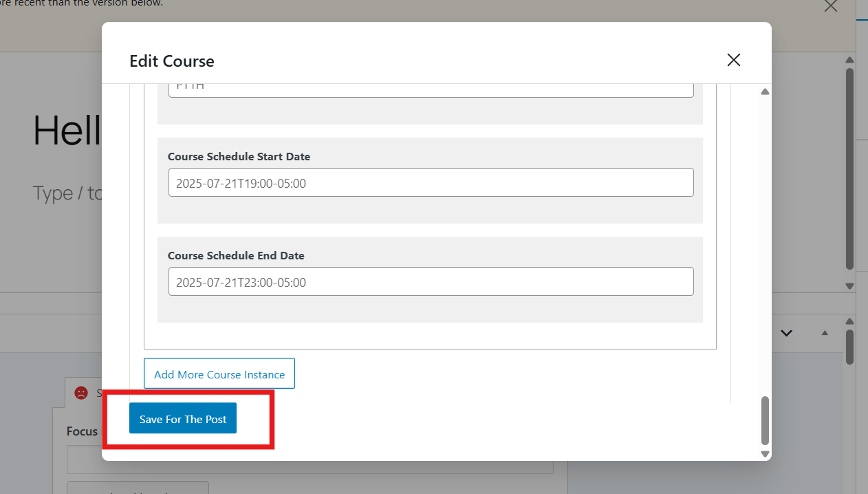Click the Focus keyphrase input field

point(310,460)
